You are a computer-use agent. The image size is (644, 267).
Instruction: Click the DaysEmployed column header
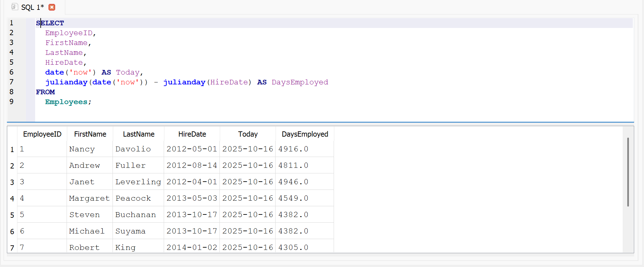[x=304, y=134]
